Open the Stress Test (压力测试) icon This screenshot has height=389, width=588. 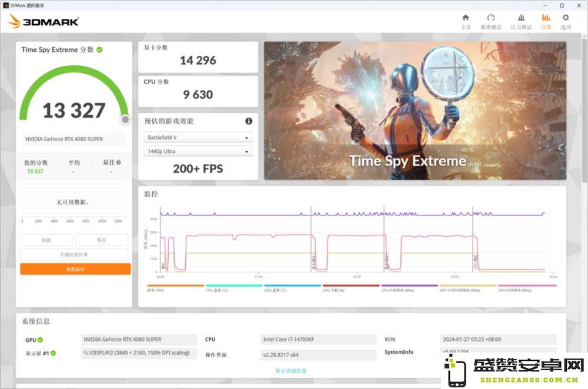coord(521,17)
